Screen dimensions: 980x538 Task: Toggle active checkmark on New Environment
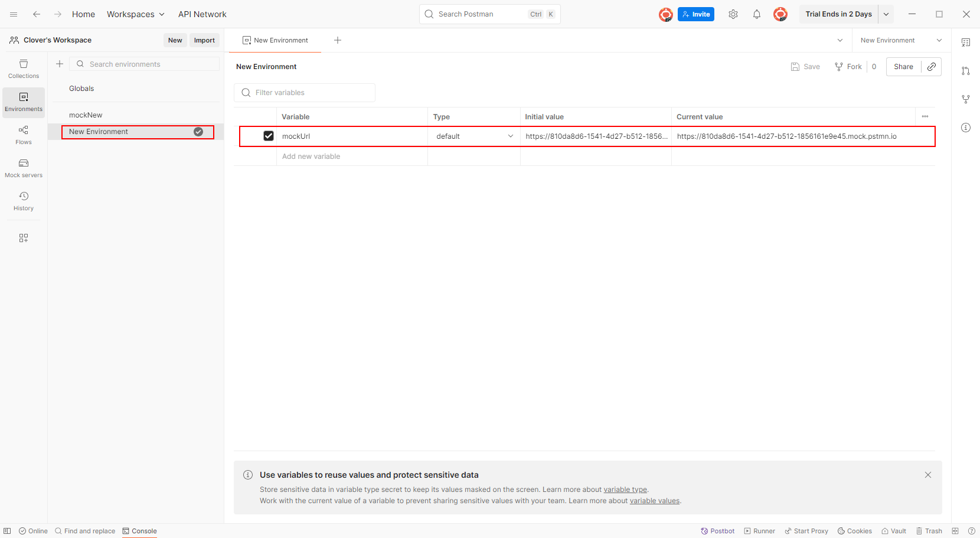pyautogui.click(x=198, y=132)
